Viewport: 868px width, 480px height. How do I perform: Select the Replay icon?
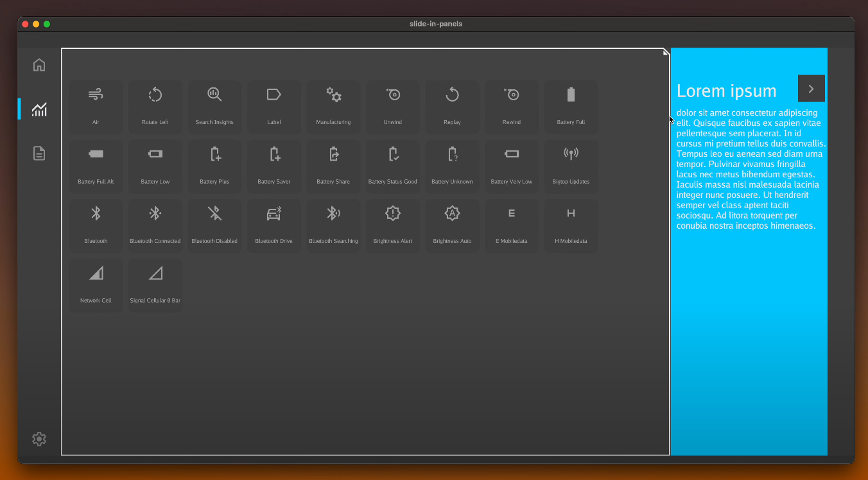(x=452, y=94)
